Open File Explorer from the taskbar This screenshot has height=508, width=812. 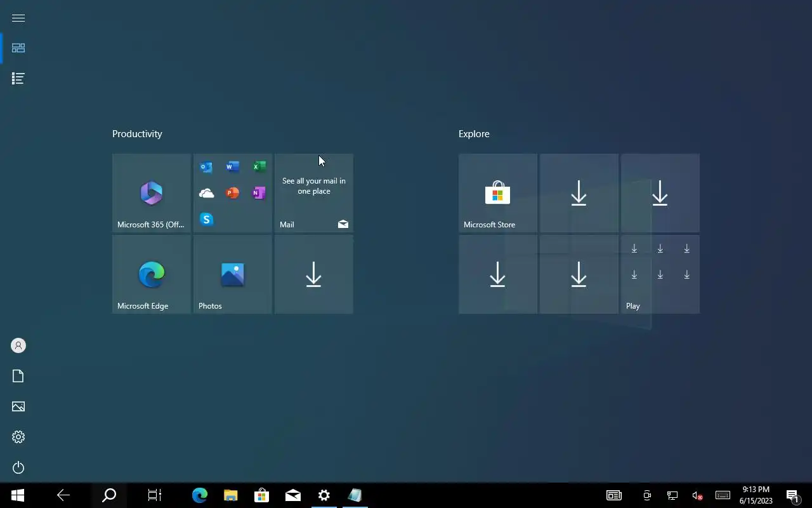230,495
